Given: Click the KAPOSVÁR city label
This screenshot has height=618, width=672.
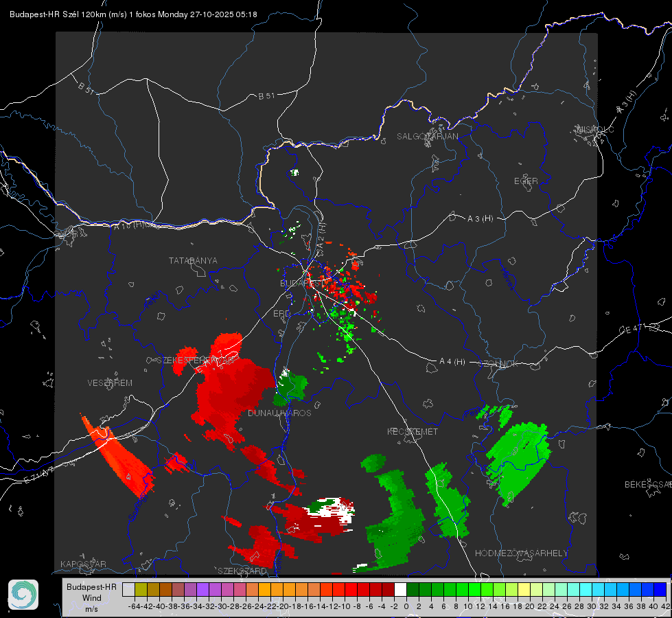Looking at the screenshot, I should (x=83, y=564).
